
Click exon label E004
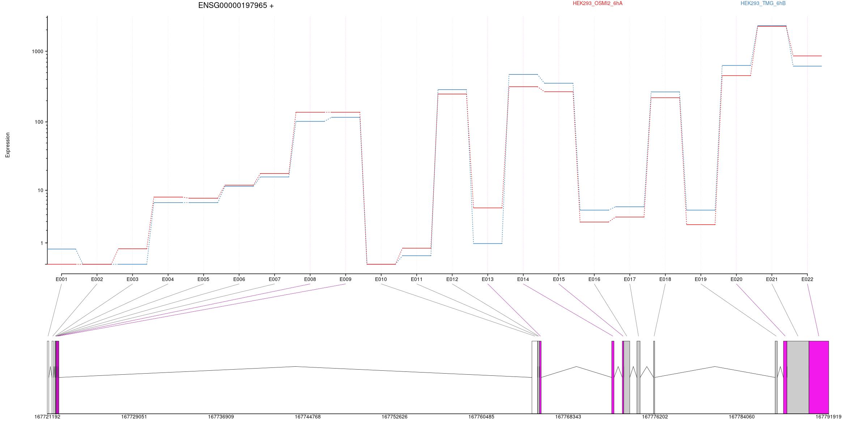[x=168, y=279]
